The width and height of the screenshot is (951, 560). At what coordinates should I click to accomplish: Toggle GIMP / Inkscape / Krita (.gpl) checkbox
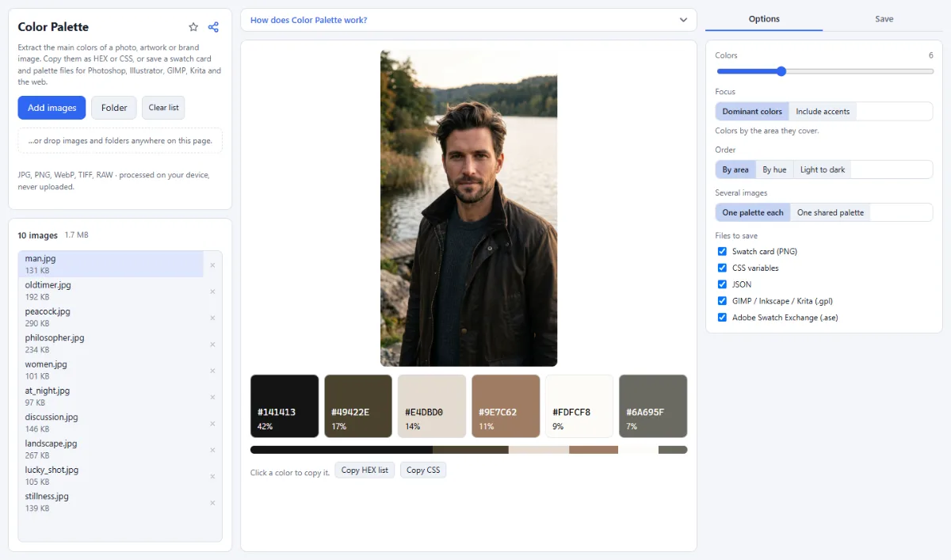(722, 301)
